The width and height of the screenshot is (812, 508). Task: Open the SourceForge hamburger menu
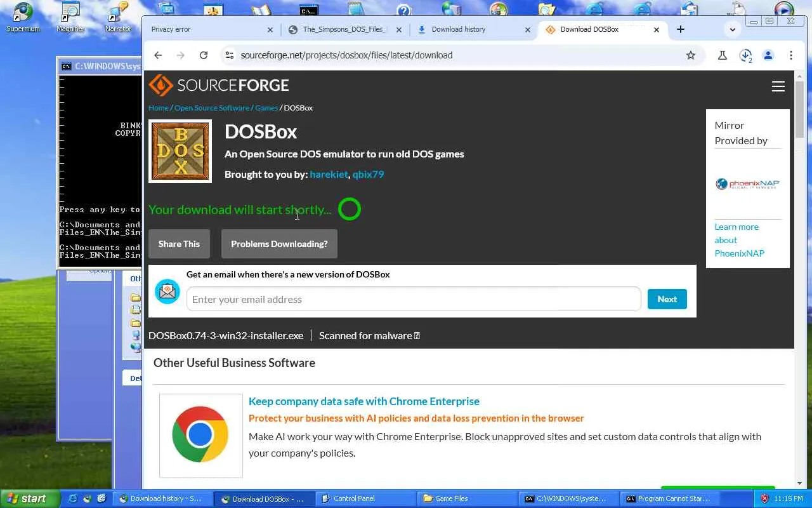click(x=778, y=86)
